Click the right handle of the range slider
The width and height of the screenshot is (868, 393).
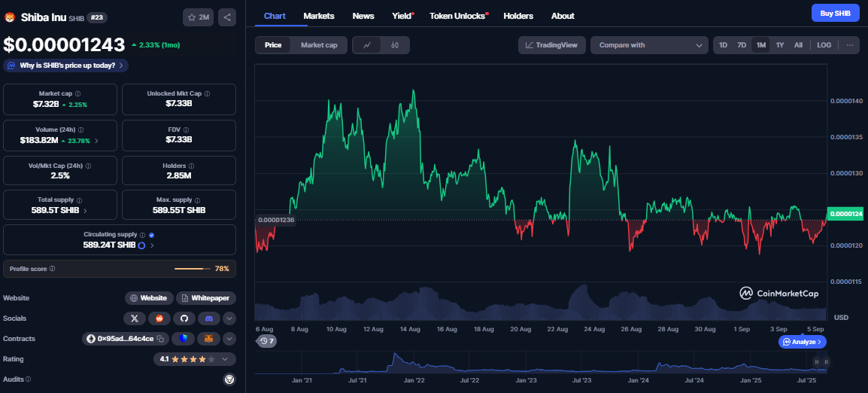tap(825, 362)
